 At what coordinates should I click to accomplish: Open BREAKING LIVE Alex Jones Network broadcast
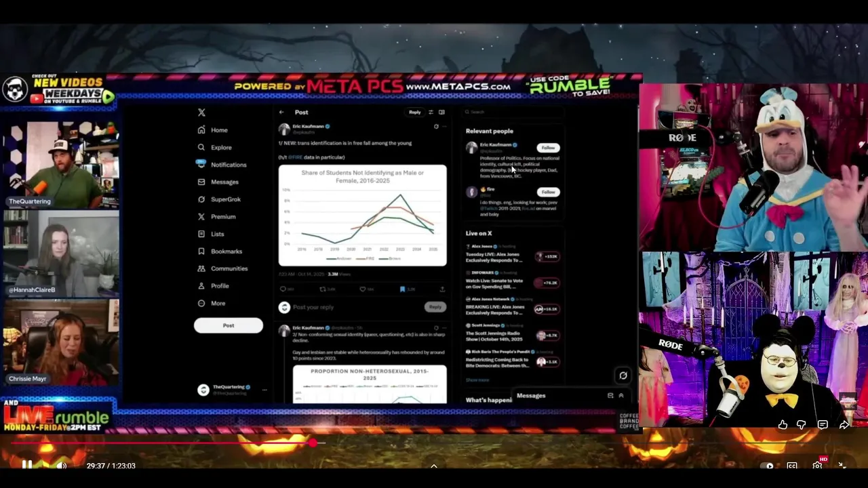511,306
